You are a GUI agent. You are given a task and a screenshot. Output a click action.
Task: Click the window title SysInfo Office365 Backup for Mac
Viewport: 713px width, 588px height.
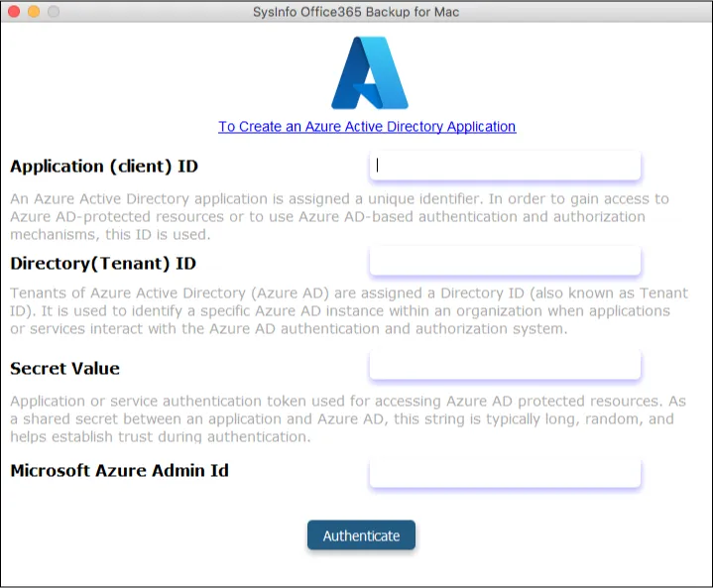click(x=356, y=12)
